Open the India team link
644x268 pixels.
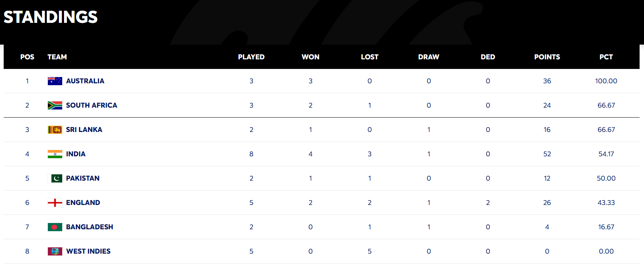pos(76,154)
